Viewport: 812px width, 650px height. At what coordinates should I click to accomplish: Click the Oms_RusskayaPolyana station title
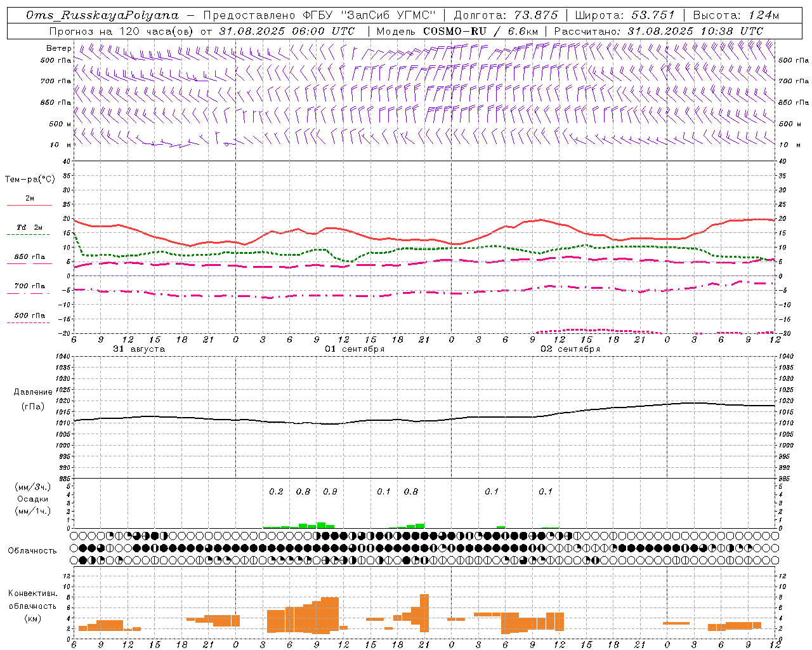click(x=103, y=15)
